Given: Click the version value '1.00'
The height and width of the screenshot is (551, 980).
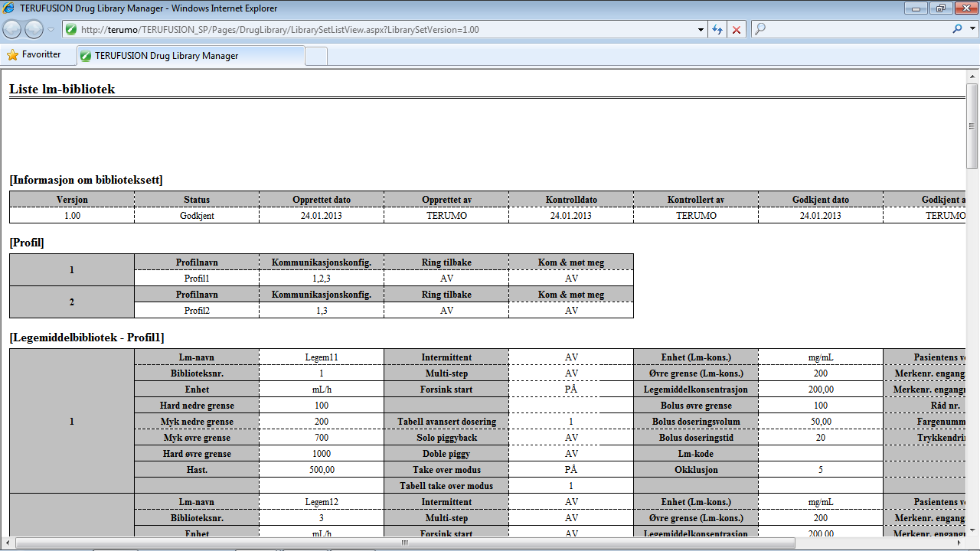Looking at the screenshot, I should click(x=72, y=216).
